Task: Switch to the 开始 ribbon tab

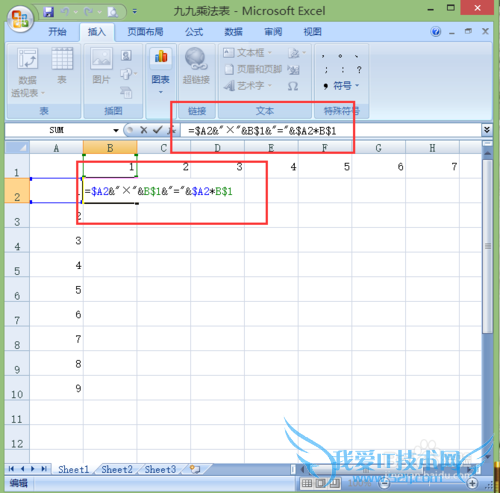Action: pyautogui.click(x=57, y=32)
